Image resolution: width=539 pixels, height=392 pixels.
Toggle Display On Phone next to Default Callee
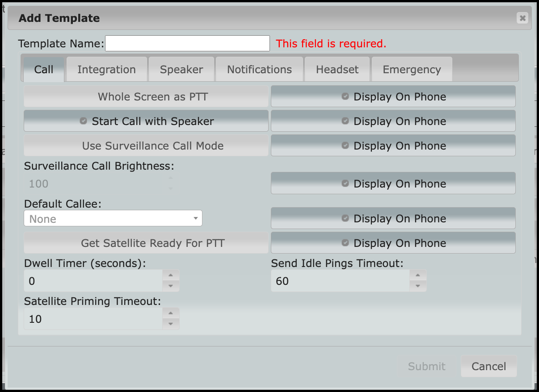(393, 218)
